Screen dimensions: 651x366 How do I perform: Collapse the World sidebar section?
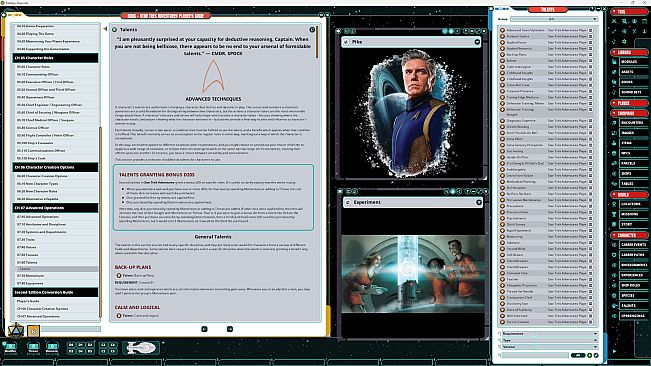coord(629,195)
